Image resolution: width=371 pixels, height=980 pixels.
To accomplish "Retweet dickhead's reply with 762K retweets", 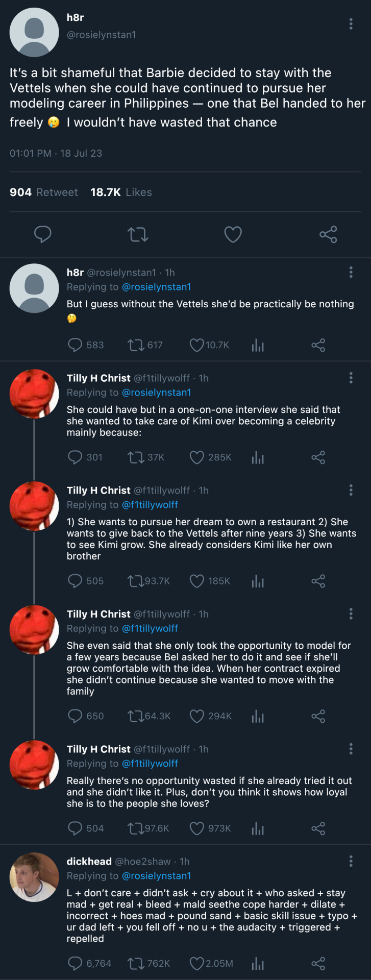I will (136, 964).
